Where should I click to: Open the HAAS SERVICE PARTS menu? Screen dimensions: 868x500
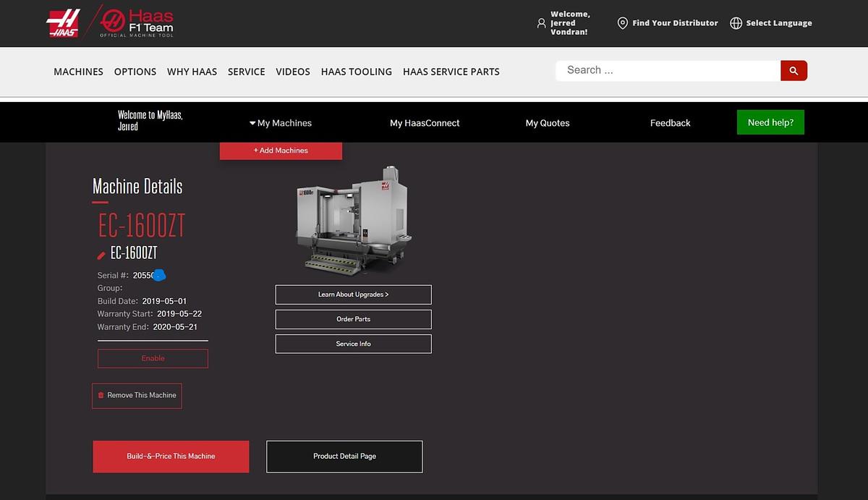(451, 72)
